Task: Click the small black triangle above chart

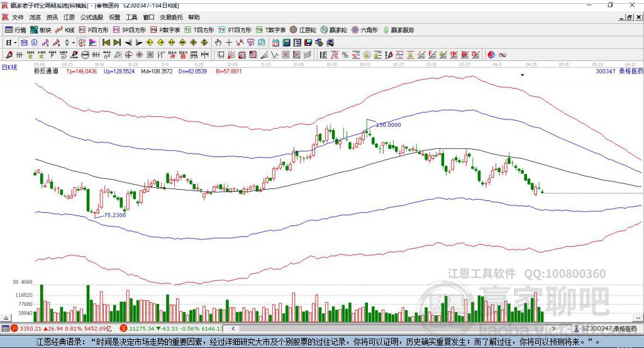Action: 523,75
